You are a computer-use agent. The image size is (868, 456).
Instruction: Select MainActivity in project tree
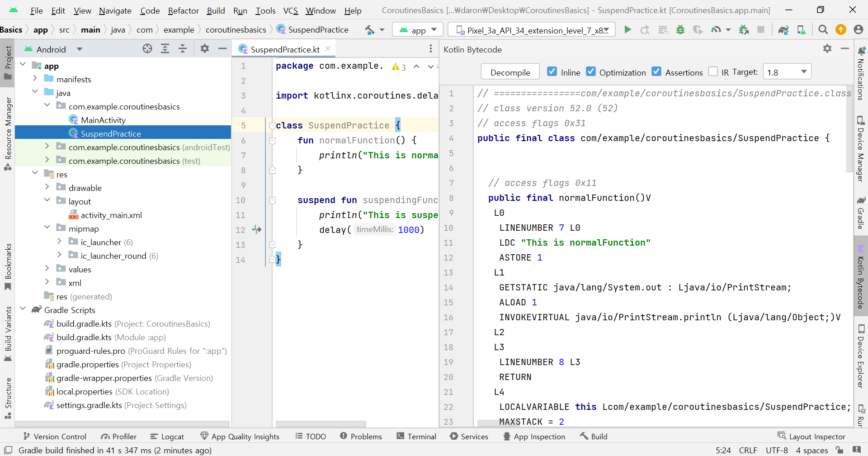103,120
